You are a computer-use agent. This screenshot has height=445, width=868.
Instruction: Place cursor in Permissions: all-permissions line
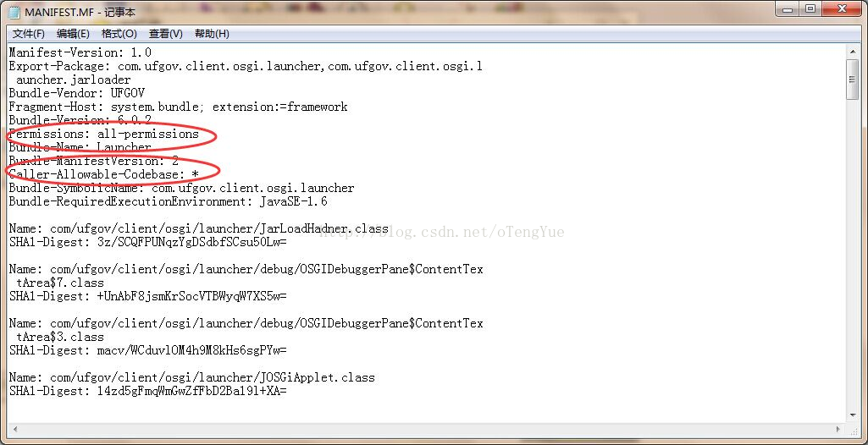point(103,134)
